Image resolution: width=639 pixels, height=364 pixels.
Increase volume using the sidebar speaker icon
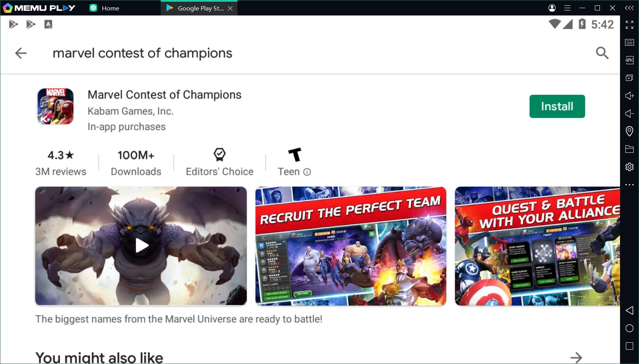(629, 96)
